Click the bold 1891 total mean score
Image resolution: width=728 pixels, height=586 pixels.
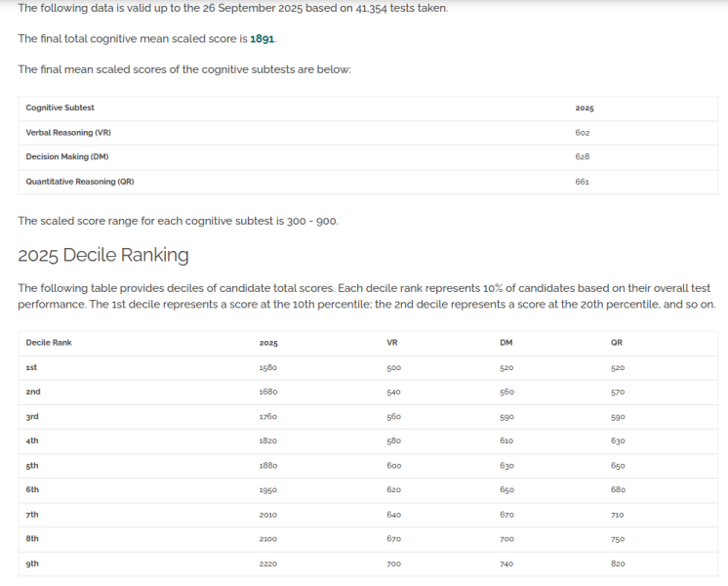point(263,39)
